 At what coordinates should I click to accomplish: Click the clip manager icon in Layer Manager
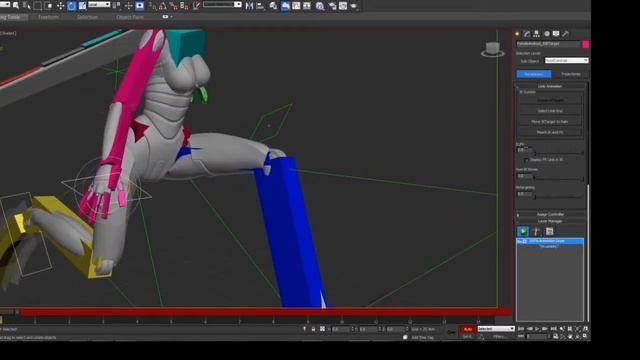point(549,231)
